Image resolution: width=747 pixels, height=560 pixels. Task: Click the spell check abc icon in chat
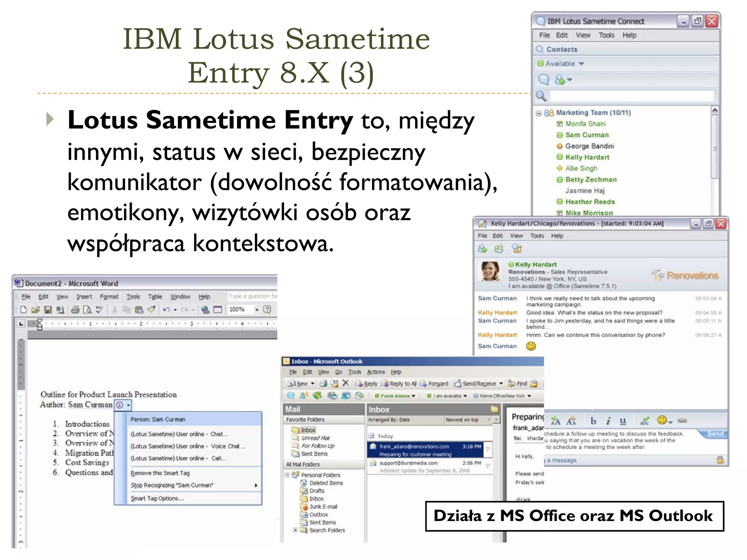pyautogui.click(x=645, y=421)
